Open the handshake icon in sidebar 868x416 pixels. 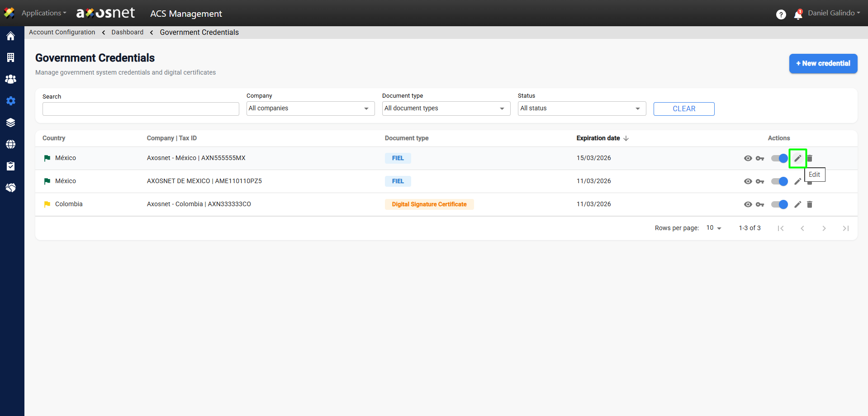pos(11,188)
